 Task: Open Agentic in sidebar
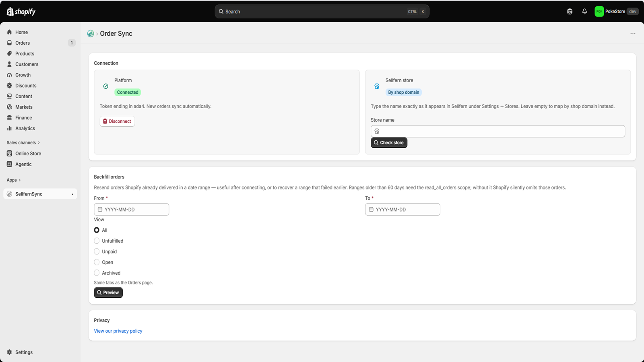point(40,164)
